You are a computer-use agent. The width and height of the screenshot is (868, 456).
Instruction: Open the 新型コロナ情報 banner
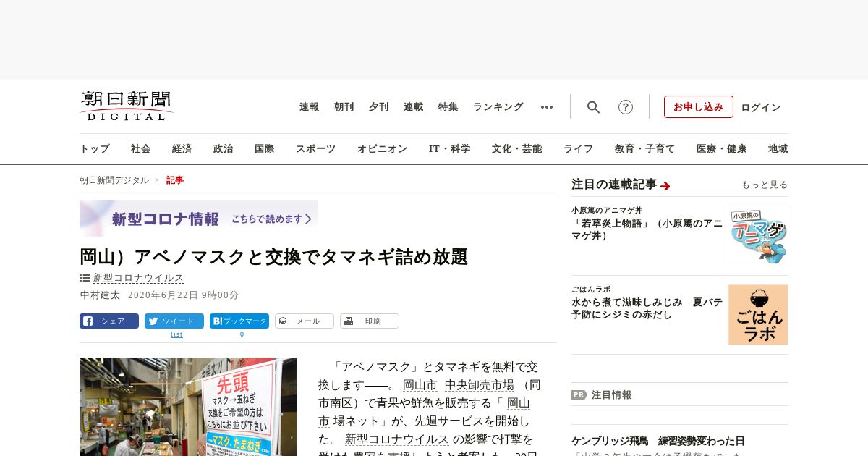point(199,219)
